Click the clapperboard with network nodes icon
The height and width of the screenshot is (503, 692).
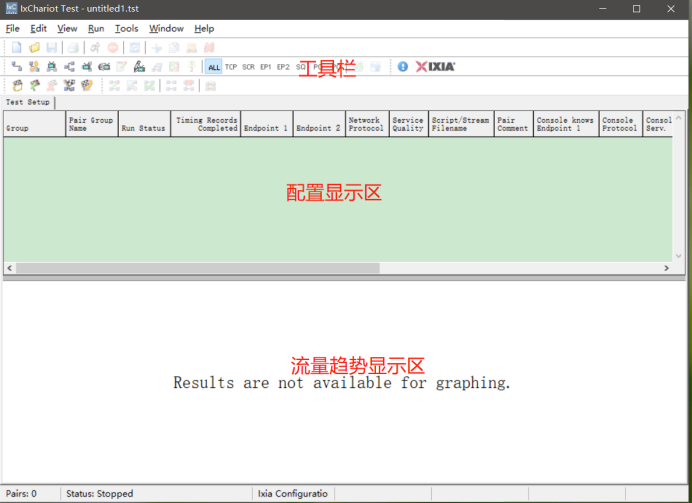point(69,86)
